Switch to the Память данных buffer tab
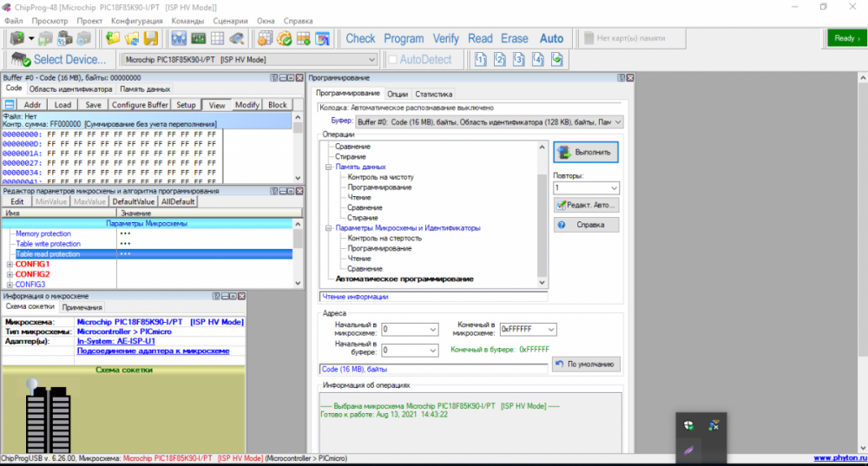Screen dimensions: 868x466 click(x=145, y=89)
